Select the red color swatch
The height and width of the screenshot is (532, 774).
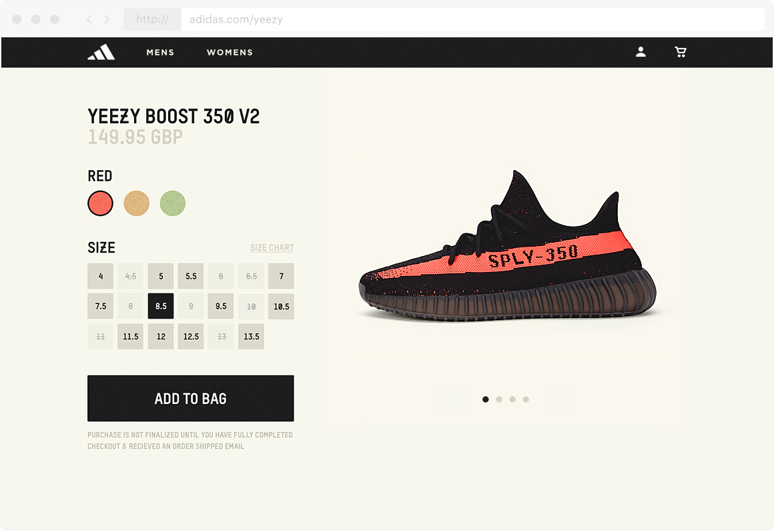(100, 203)
